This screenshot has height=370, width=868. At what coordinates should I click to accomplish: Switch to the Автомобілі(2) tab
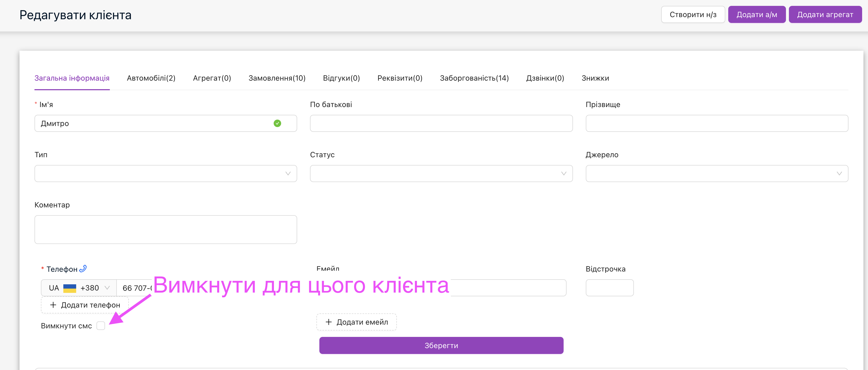(151, 78)
